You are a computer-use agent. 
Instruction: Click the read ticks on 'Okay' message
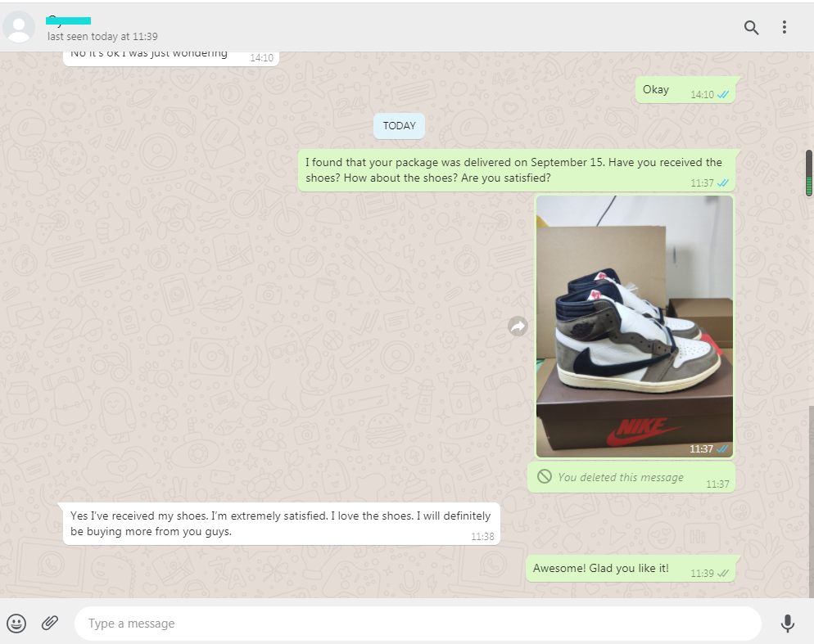[x=723, y=95]
